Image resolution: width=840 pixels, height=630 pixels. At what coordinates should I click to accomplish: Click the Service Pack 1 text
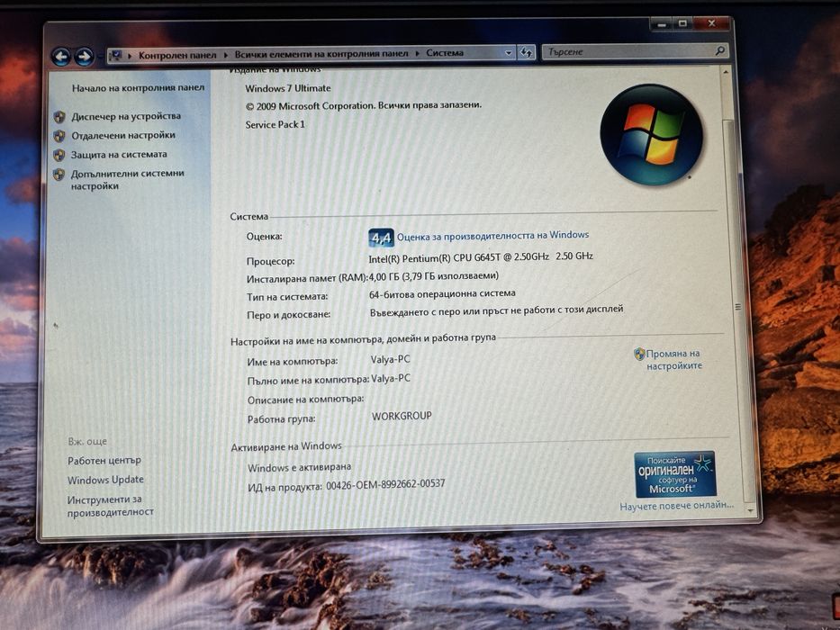tap(275, 124)
